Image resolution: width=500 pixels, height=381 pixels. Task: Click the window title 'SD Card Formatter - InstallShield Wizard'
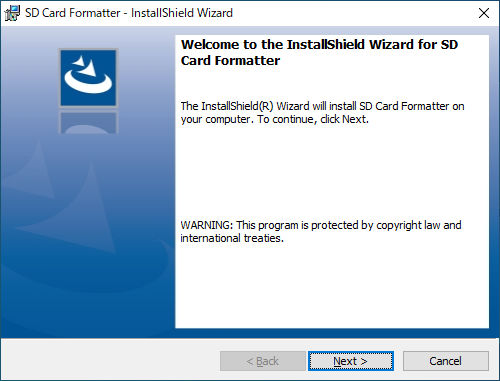[x=129, y=13]
